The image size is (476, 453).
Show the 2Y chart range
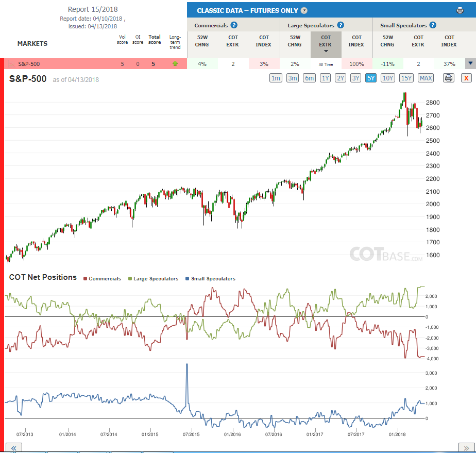[x=341, y=78]
